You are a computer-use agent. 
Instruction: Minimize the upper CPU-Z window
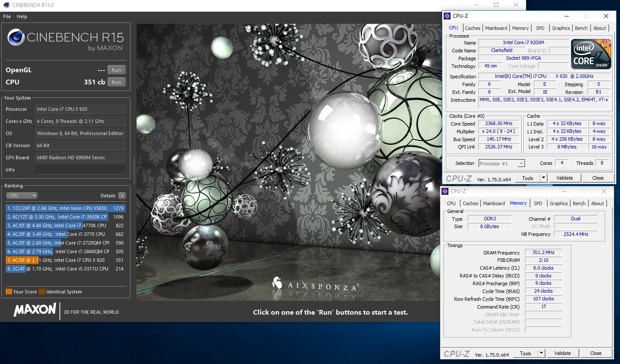coord(567,16)
